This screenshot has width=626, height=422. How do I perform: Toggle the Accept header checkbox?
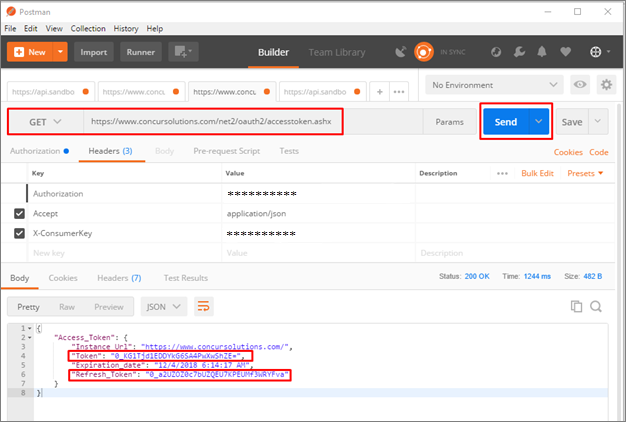[x=19, y=214]
